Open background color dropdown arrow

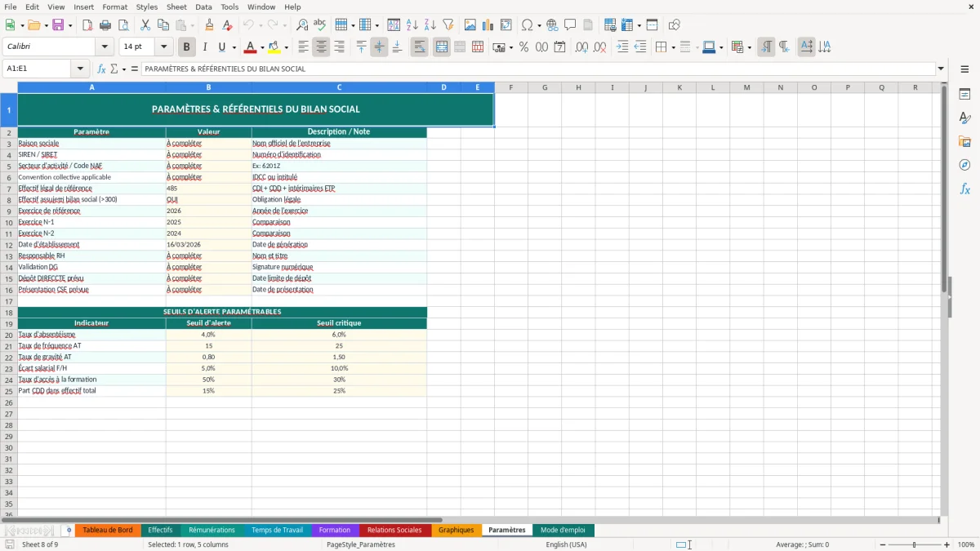[x=286, y=47]
